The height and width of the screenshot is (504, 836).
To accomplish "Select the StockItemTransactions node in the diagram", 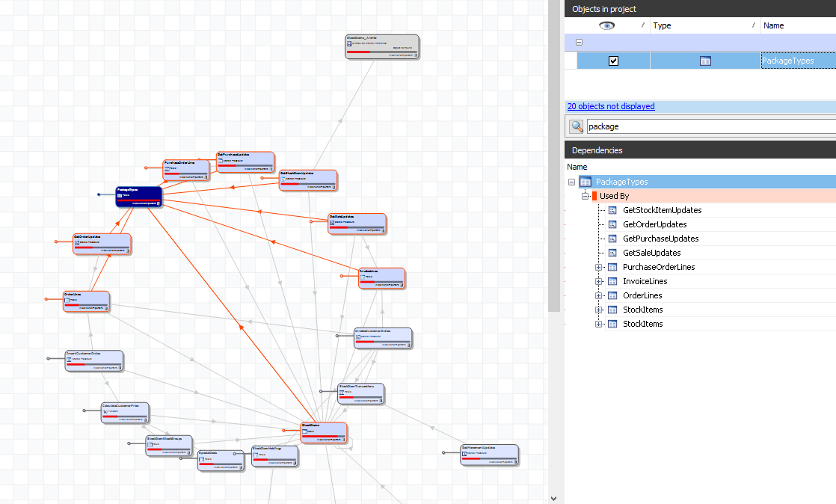I will (x=360, y=393).
